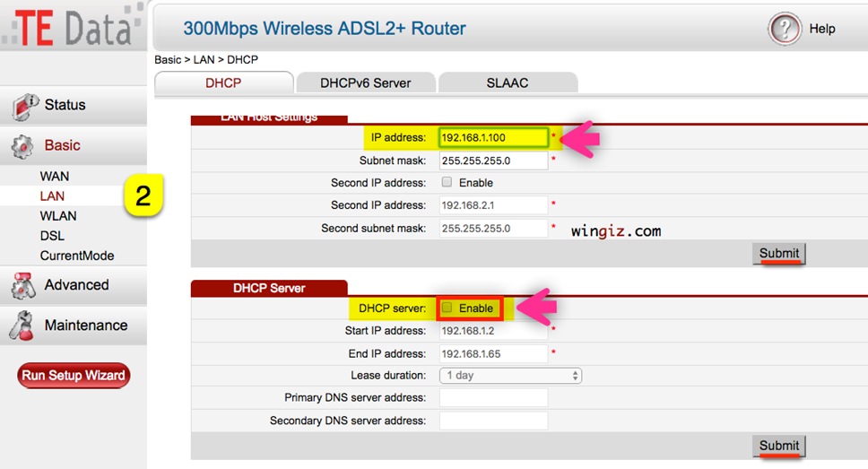Open the WAN submenu item
This screenshot has width=868, height=469.
[54, 176]
